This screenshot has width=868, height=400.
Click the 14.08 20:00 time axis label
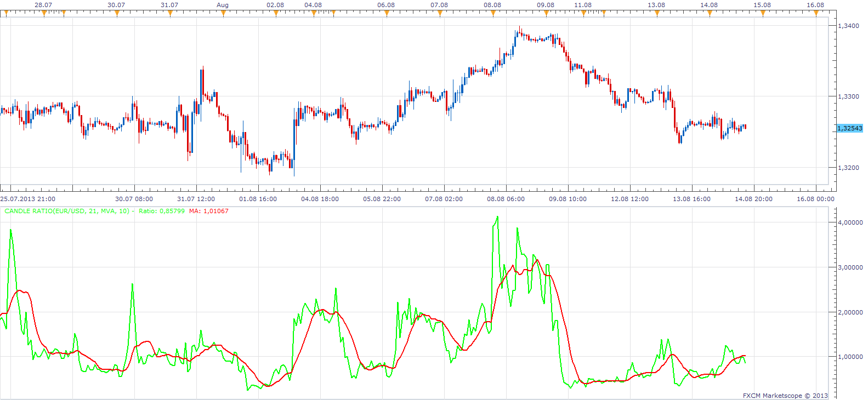point(753,199)
